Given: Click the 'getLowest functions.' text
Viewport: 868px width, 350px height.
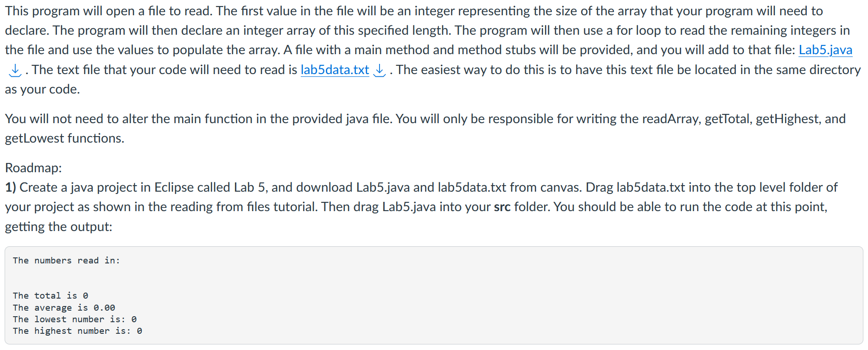Looking at the screenshot, I should 64,138.
